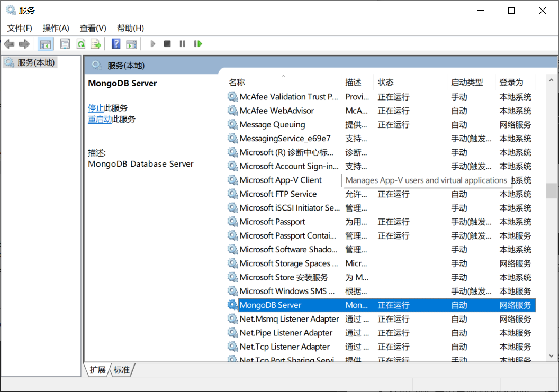Open the blue Help toolbar icon
Image resolution: width=559 pixels, height=392 pixels.
pos(116,44)
